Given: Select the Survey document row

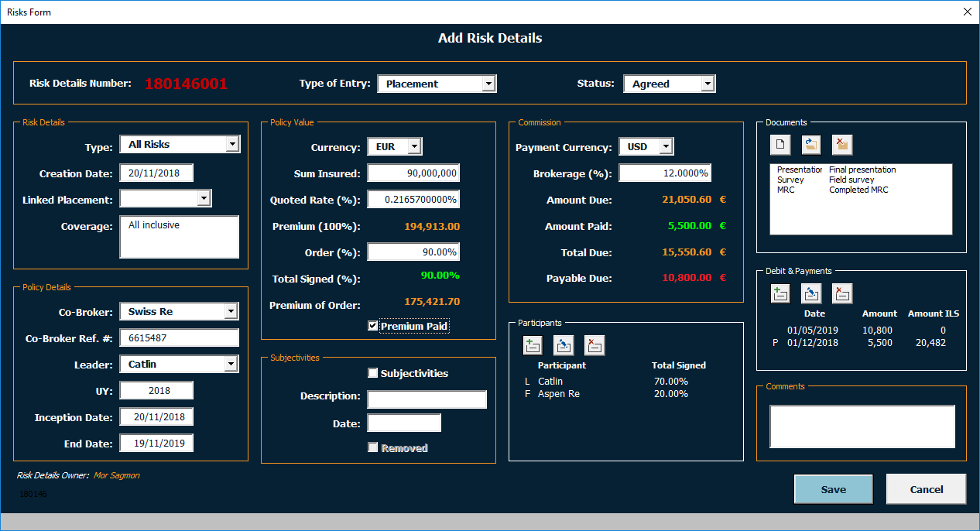Looking at the screenshot, I should click(x=861, y=180).
